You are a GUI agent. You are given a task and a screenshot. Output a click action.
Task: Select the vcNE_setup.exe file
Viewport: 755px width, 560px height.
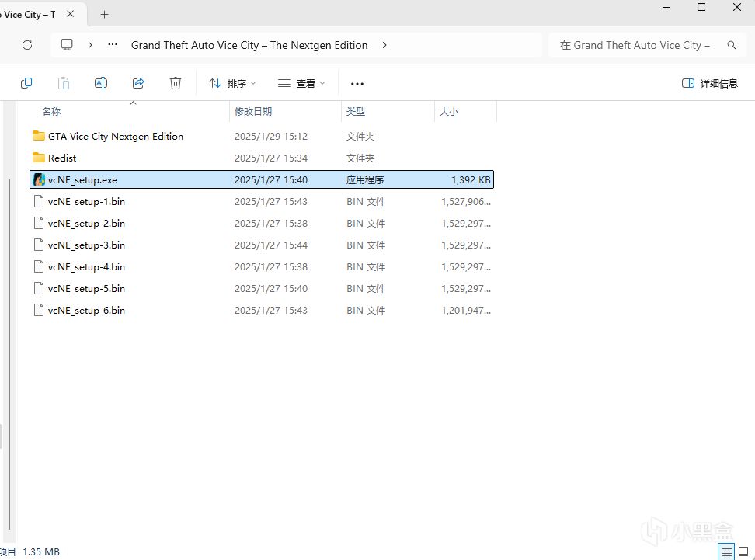(x=262, y=179)
